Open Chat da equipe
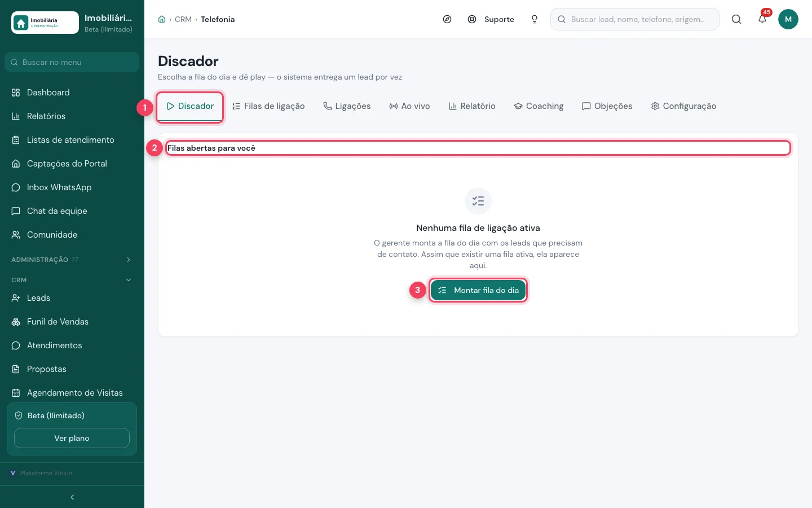The width and height of the screenshot is (812, 508). 72,211
